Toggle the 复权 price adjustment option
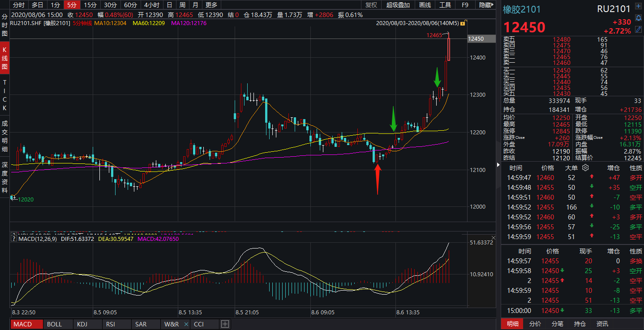The image size is (644, 330). pos(371,5)
